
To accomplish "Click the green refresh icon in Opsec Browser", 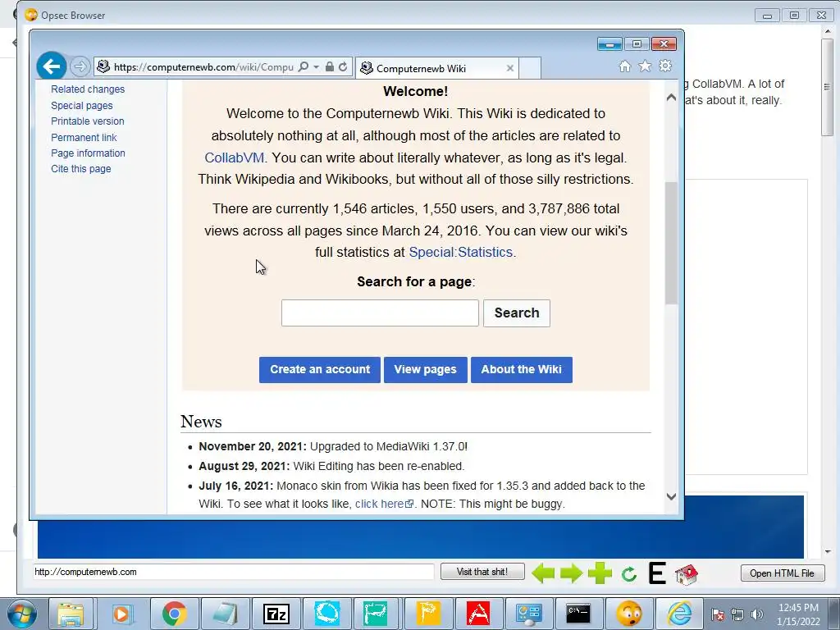I will 629,575.
